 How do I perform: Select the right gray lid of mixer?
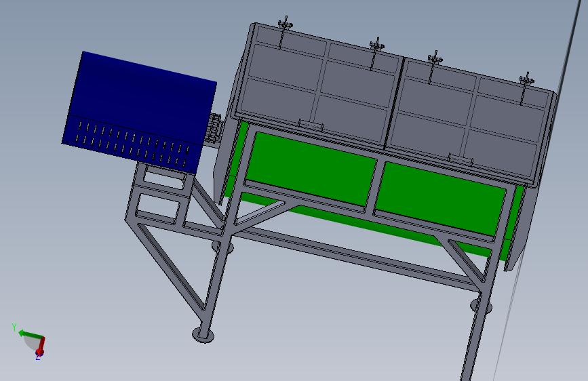coord(471,121)
